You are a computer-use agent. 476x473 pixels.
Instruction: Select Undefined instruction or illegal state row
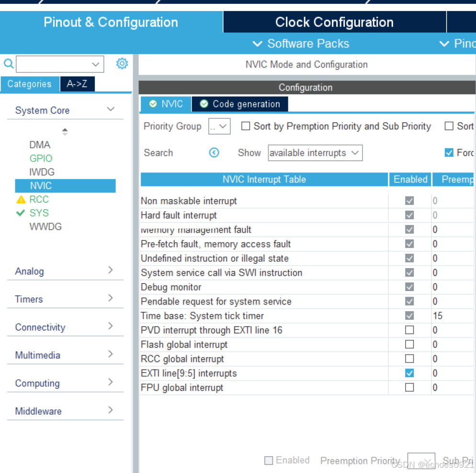tap(307, 258)
